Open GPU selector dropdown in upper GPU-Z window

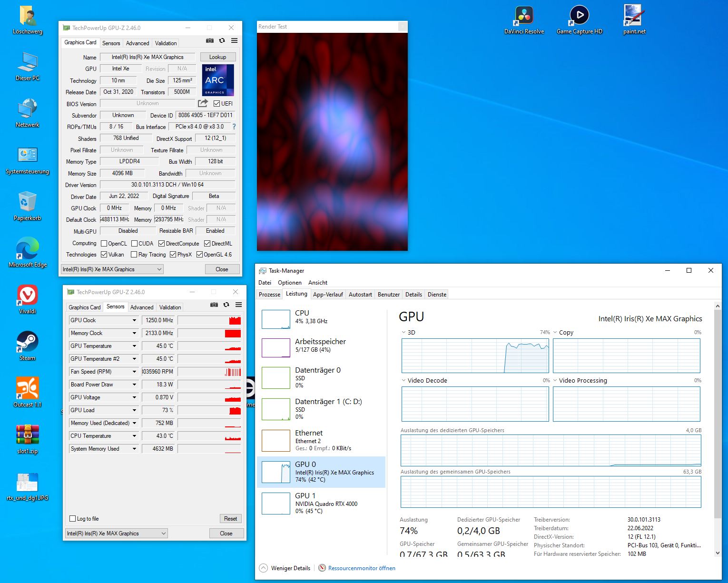click(112, 269)
